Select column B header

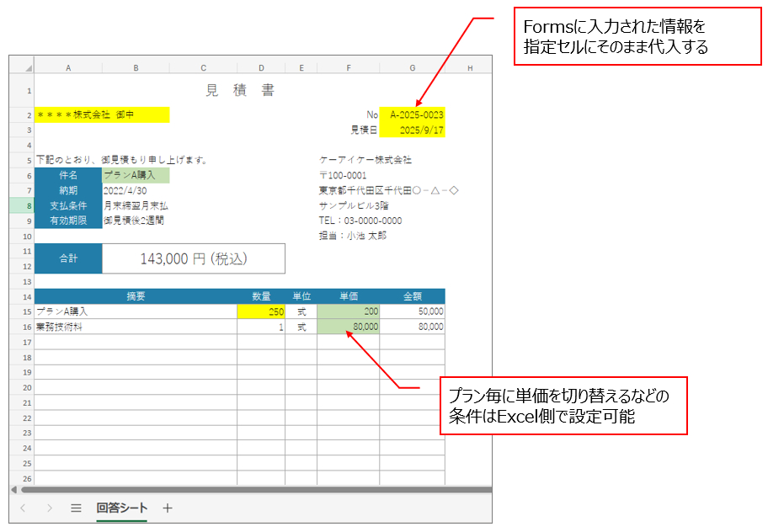click(x=136, y=68)
